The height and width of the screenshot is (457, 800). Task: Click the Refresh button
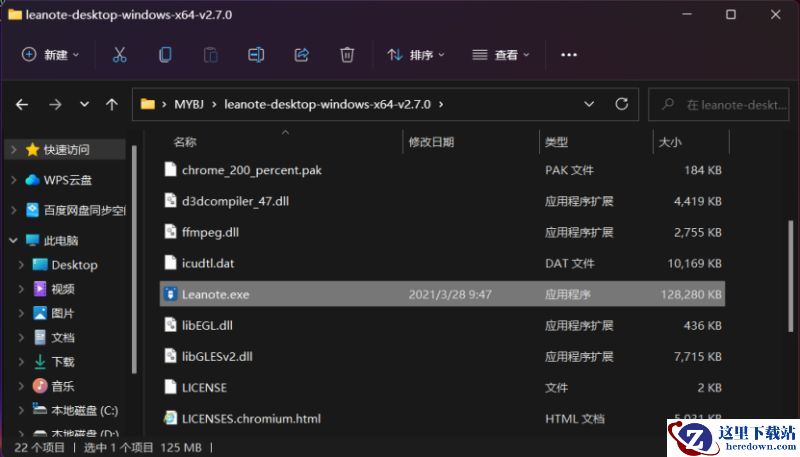[x=621, y=105]
